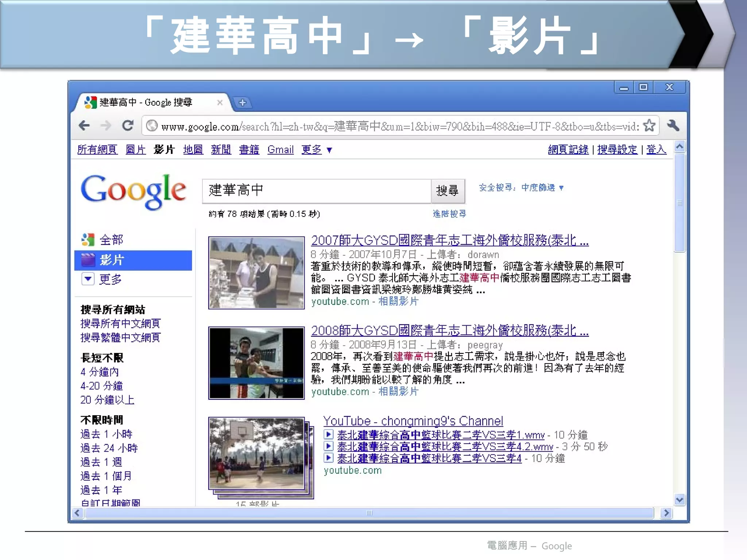
Task: Filter results to 過去 24 小時
Action: [109, 448]
